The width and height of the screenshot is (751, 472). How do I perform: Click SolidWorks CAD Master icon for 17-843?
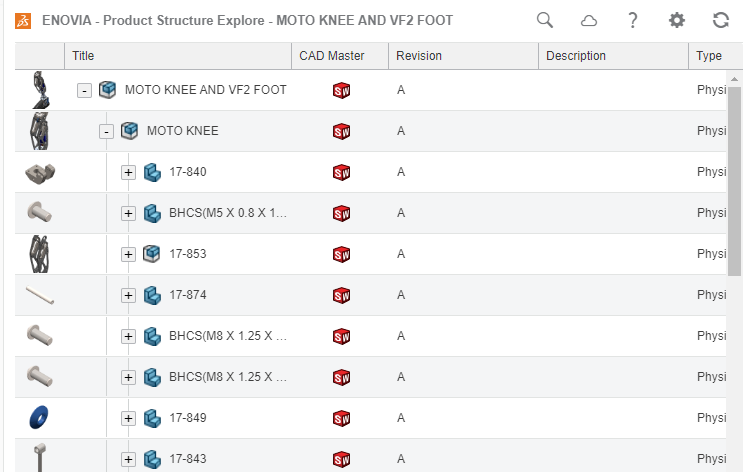coord(341,460)
